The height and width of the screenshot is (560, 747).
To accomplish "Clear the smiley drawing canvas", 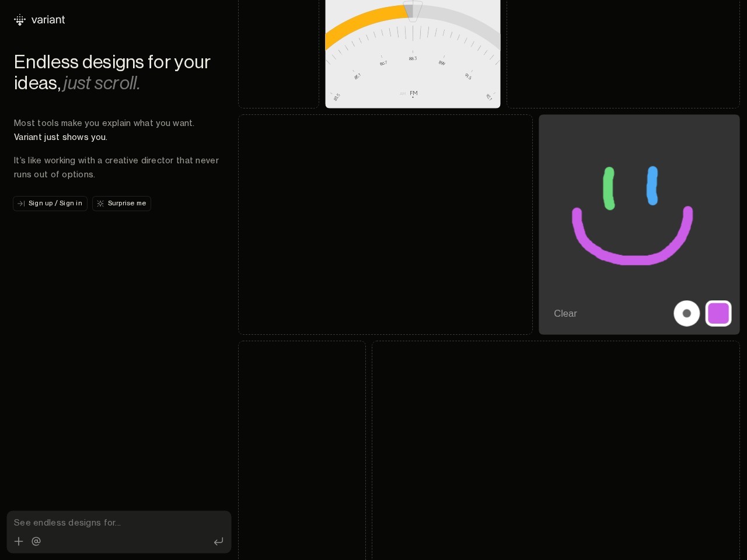I will [x=565, y=314].
